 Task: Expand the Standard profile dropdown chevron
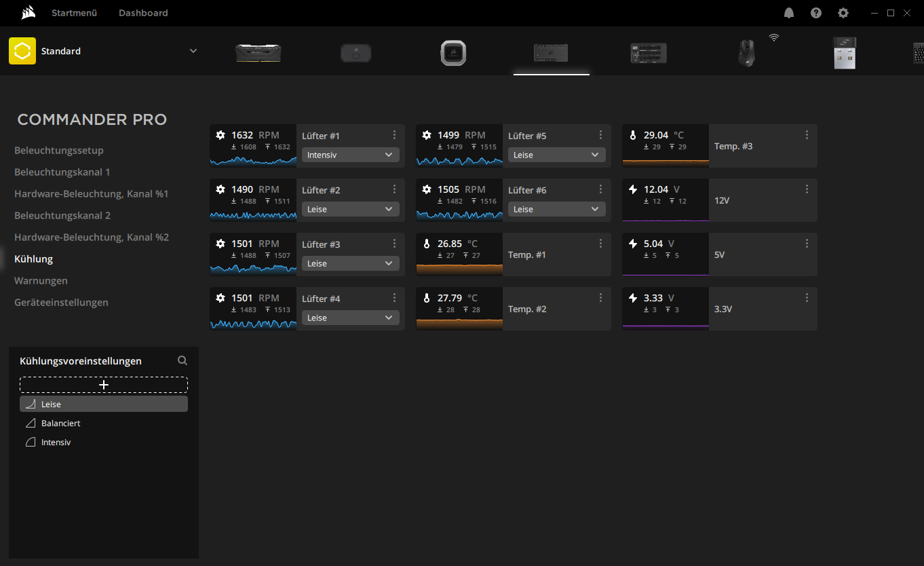click(x=193, y=51)
